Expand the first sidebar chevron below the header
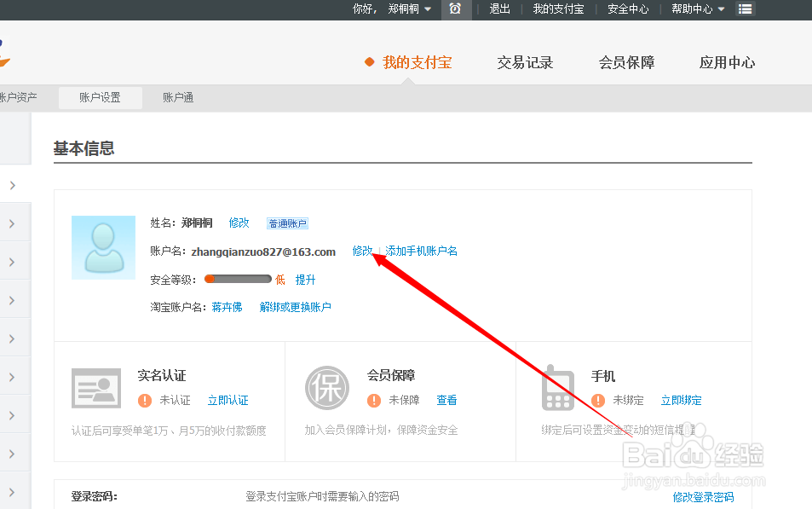This screenshot has height=509, width=812. click(x=13, y=185)
